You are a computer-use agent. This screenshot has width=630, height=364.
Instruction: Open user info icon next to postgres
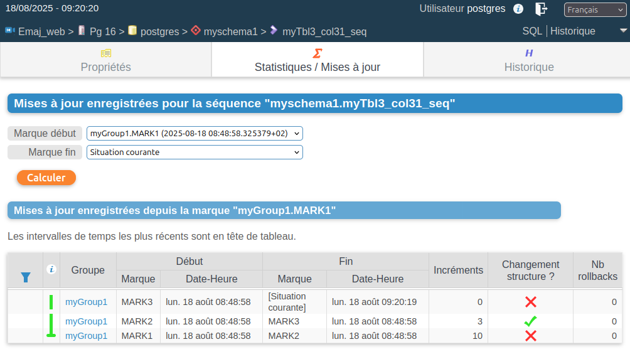(518, 9)
